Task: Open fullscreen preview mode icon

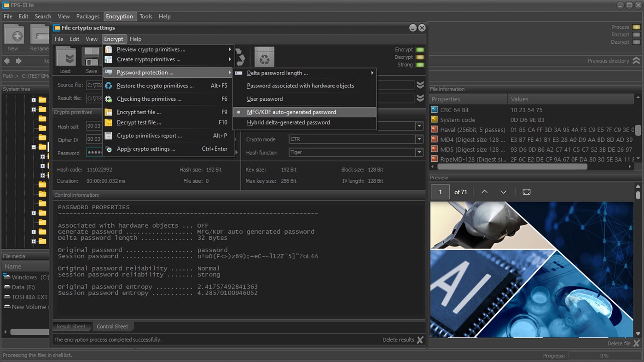Action: (x=526, y=192)
